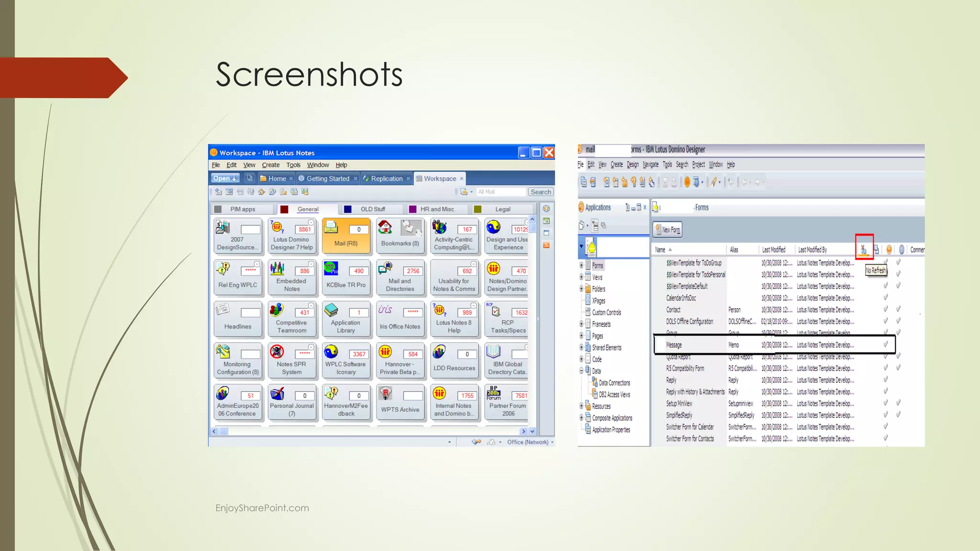The image size is (980, 551).
Task: Open the Personal Journal (7) tile
Action: tap(292, 402)
